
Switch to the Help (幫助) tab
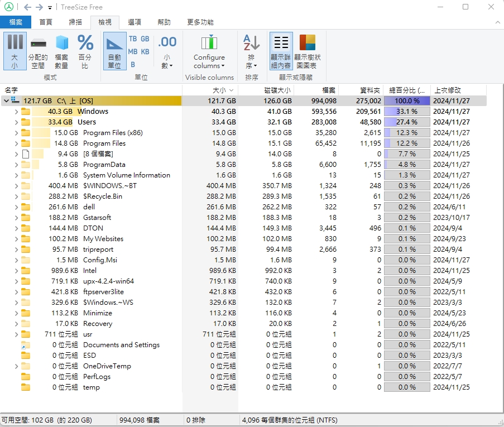tap(164, 22)
